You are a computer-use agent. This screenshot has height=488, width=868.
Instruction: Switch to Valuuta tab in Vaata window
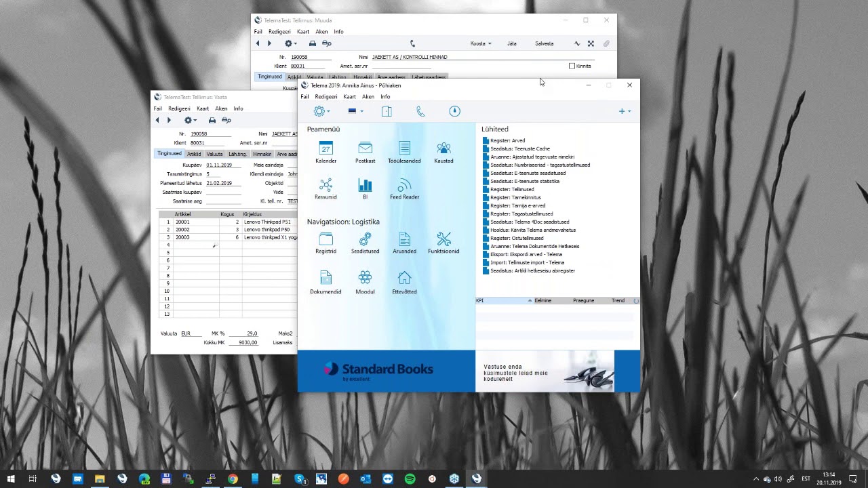tap(214, 154)
